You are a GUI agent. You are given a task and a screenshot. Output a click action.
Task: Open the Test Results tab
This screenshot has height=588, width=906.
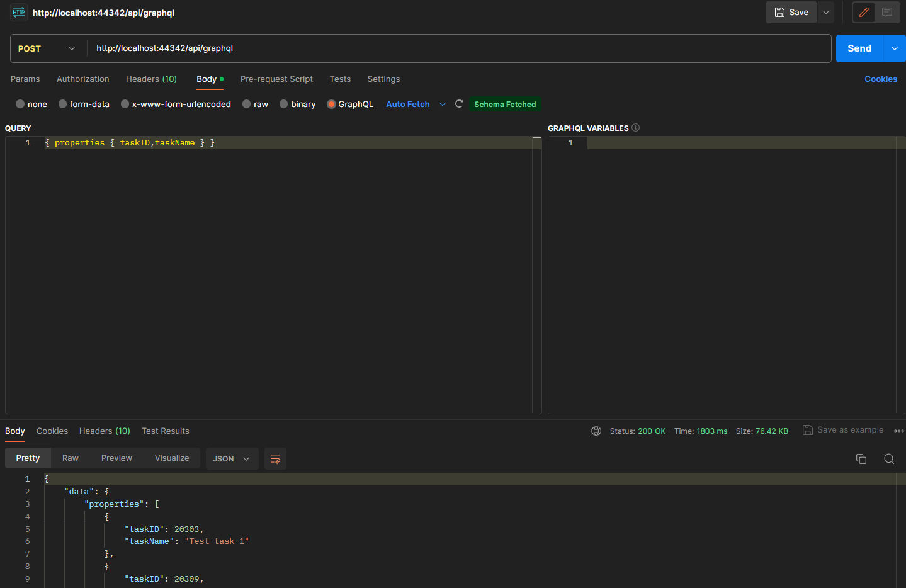pos(165,431)
